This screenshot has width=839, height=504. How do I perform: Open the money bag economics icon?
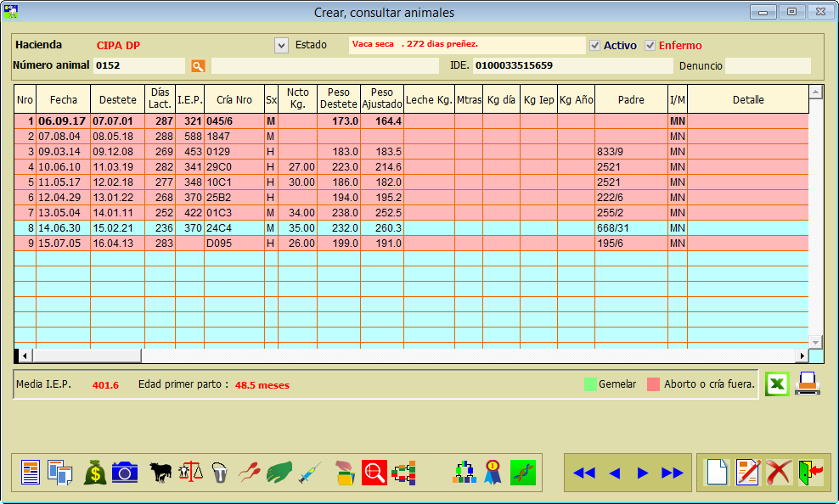click(x=94, y=472)
